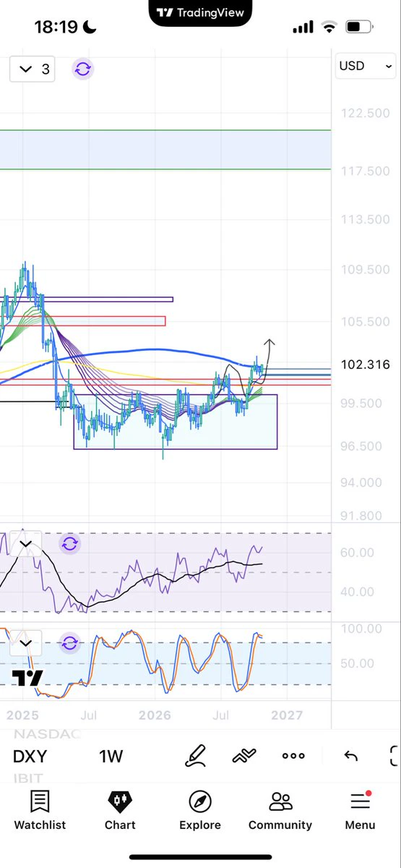The image size is (401, 868).
Task: Open the drawing tools pencil icon
Action: click(196, 757)
